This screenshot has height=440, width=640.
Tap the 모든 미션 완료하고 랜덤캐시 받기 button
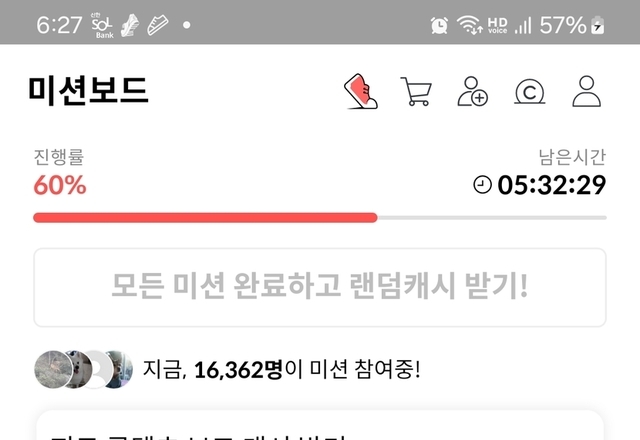click(x=320, y=287)
